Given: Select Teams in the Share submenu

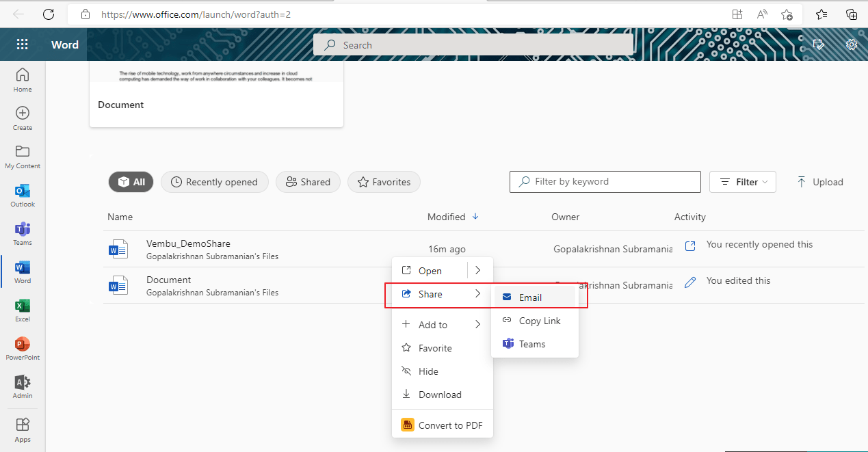Looking at the screenshot, I should coord(535,344).
